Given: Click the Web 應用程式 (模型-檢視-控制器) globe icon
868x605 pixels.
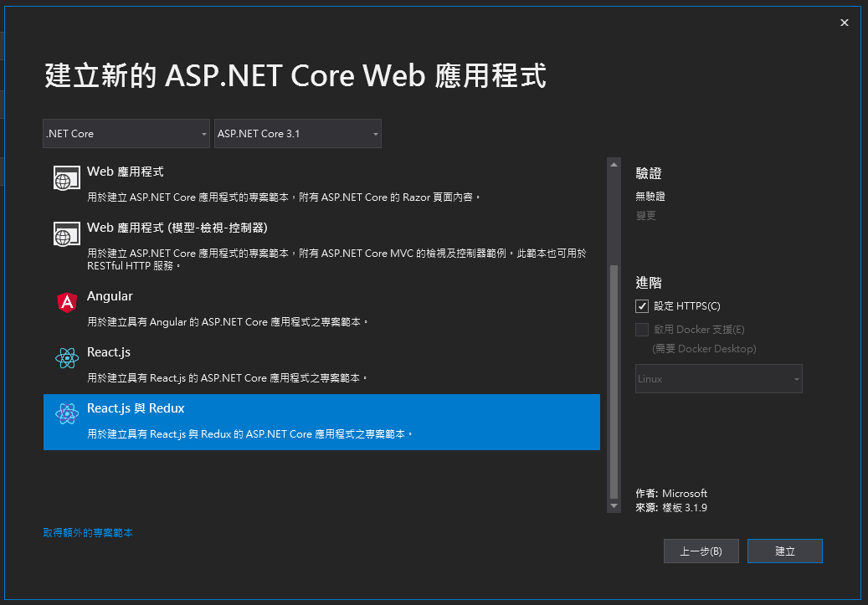Looking at the screenshot, I should [x=66, y=234].
